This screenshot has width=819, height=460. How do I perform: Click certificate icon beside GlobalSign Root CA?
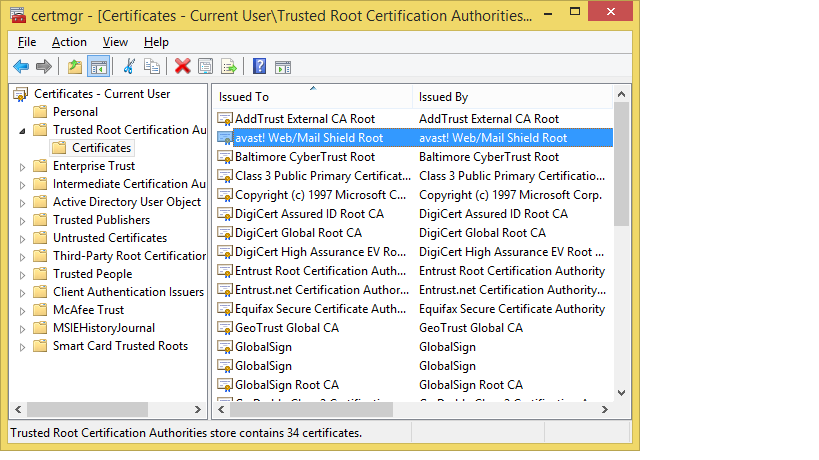(225, 385)
